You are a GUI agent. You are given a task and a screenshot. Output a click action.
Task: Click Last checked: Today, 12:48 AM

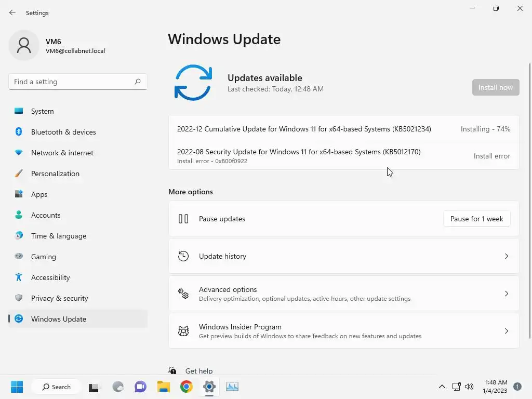coord(275,89)
